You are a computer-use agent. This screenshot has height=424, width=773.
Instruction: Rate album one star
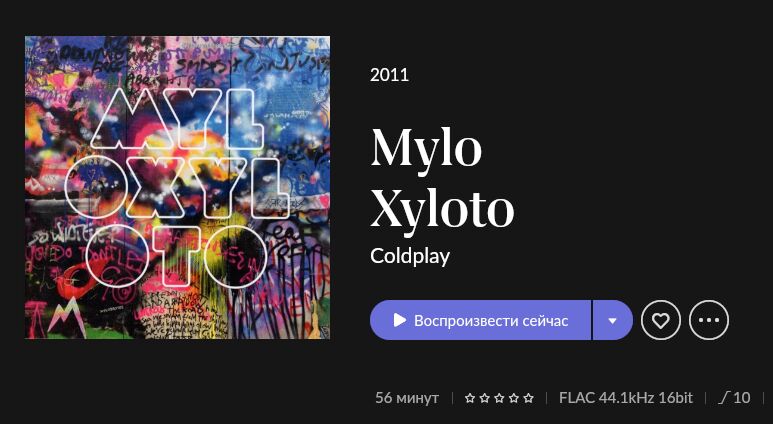click(x=470, y=398)
